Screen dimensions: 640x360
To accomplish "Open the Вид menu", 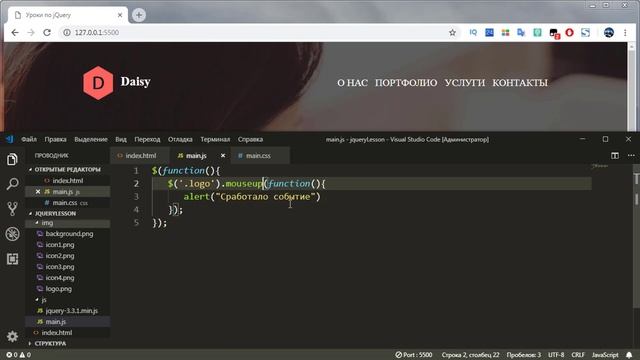I will pos(121,139).
